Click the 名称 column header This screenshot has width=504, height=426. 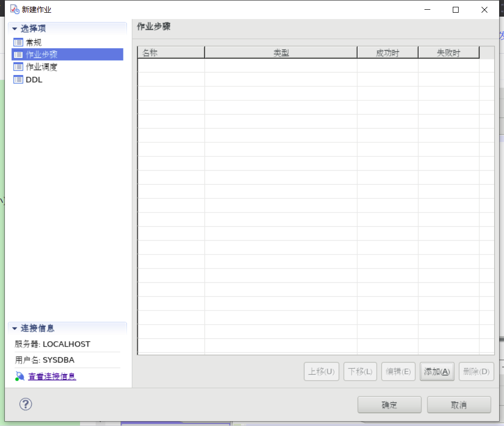click(171, 52)
